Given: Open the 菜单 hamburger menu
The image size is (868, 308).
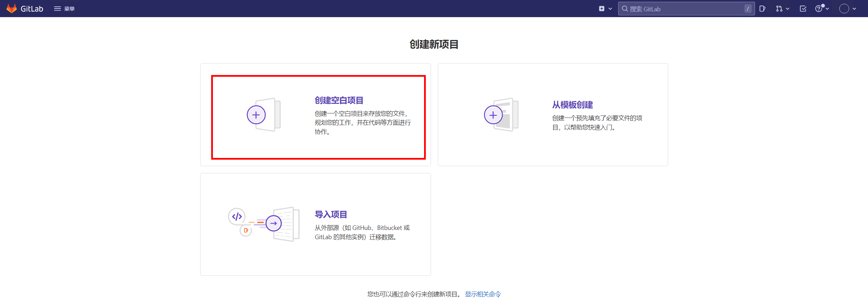Looking at the screenshot, I should click(x=64, y=9).
